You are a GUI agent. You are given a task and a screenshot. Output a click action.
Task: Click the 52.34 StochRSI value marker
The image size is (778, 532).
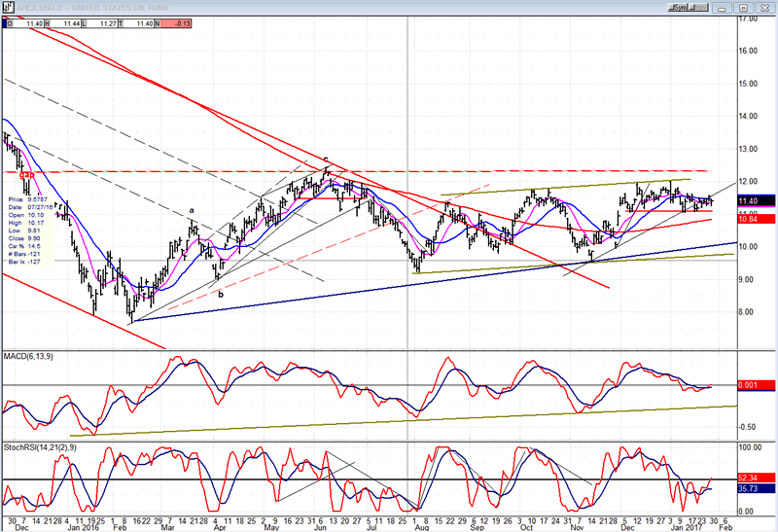(748, 479)
